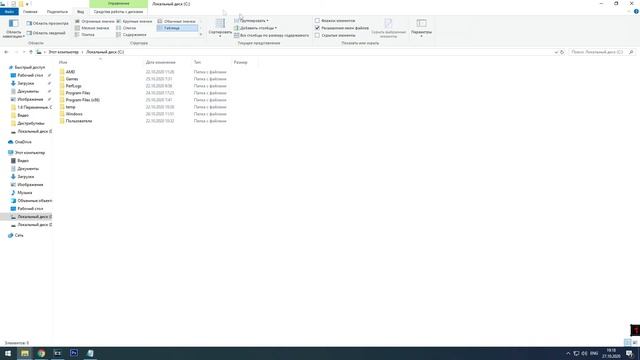Switch to details view in status bar
Screen dimensions: 640x360
click(627, 342)
